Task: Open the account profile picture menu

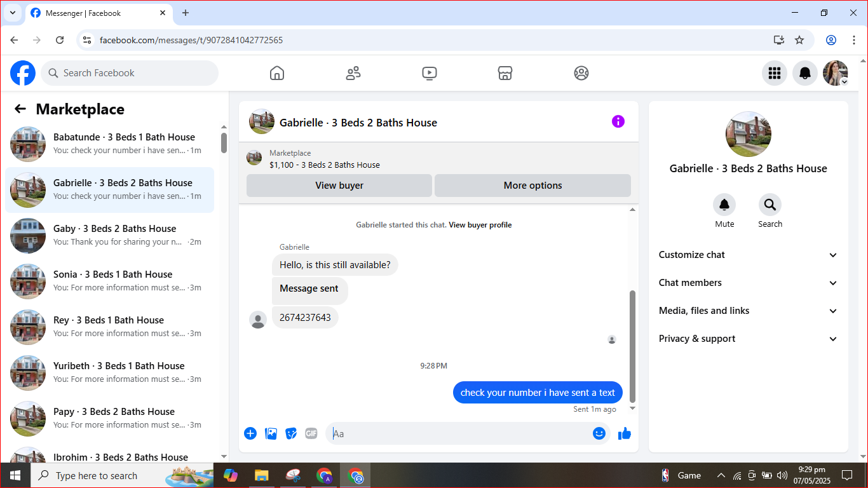Action: 836,73
